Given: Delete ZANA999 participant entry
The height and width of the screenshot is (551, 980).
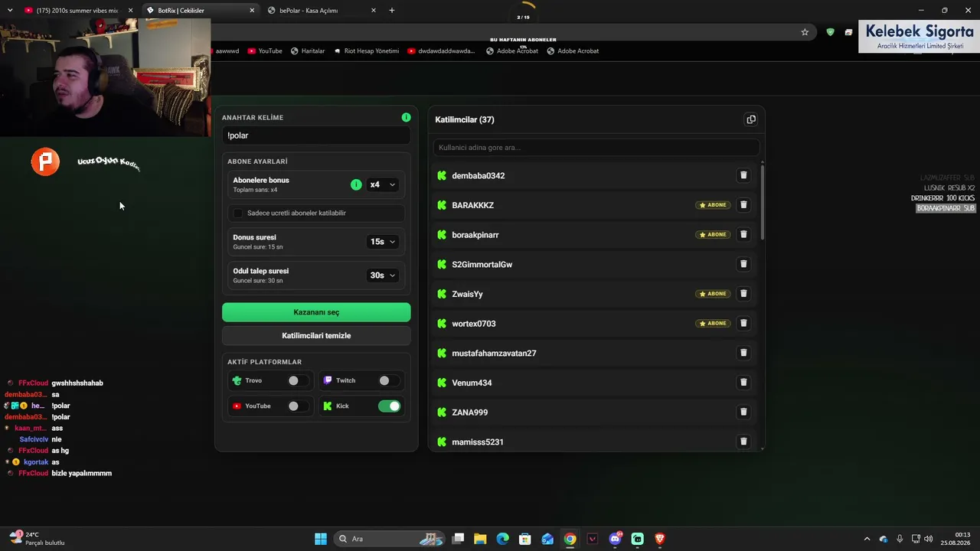Looking at the screenshot, I should 743,412.
